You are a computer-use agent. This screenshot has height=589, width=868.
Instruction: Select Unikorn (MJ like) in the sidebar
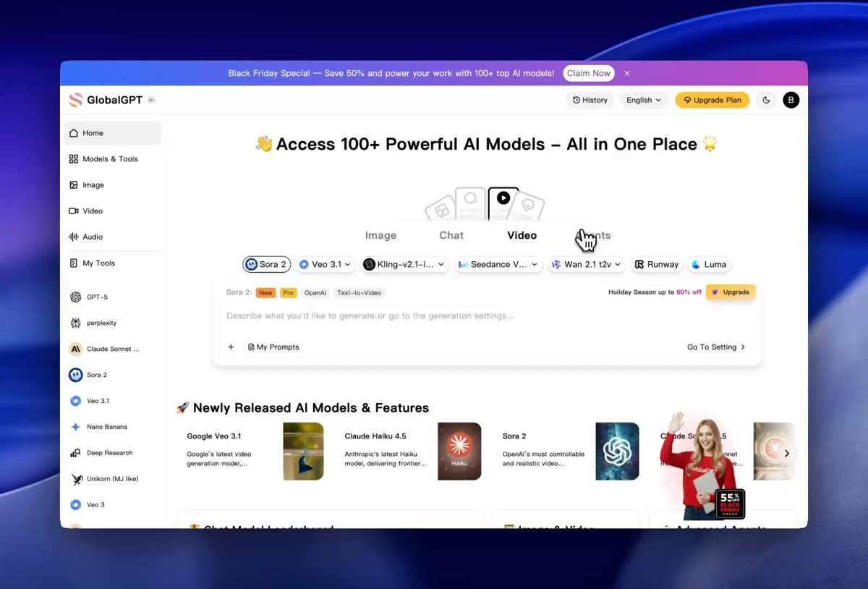[113, 479]
